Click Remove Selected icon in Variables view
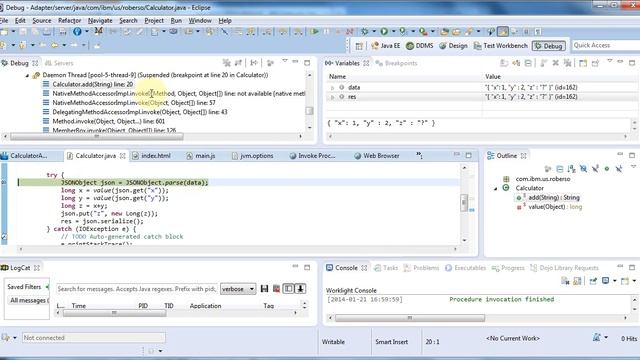 [x=556, y=63]
